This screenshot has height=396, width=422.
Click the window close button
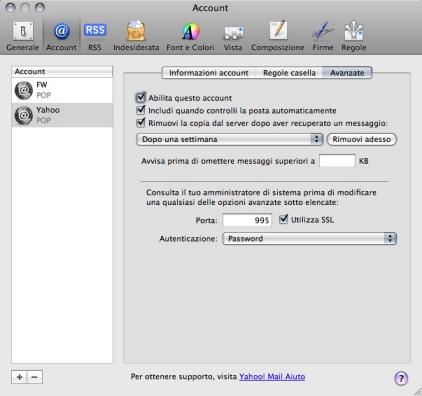(10, 8)
